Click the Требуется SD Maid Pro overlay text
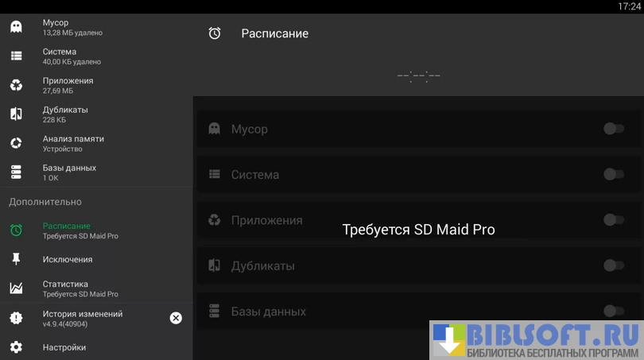The image size is (644, 360). point(418,230)
